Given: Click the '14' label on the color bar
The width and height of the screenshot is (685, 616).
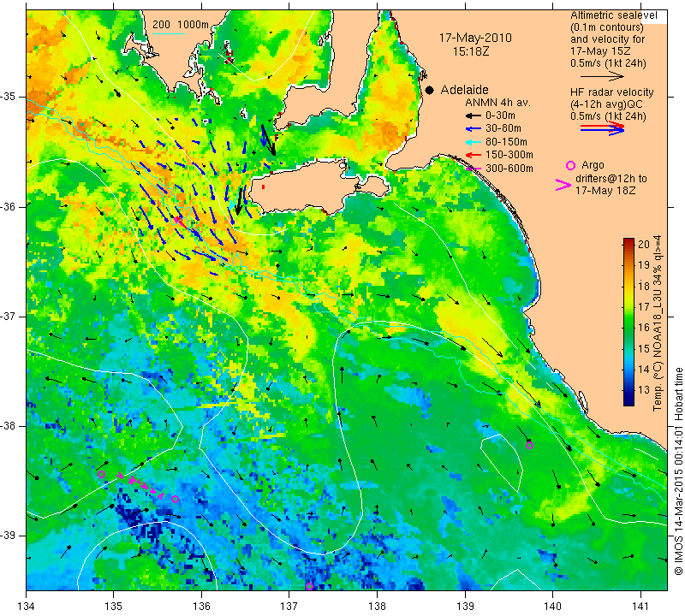Looking at the screenshot, I should pos(644,370).
